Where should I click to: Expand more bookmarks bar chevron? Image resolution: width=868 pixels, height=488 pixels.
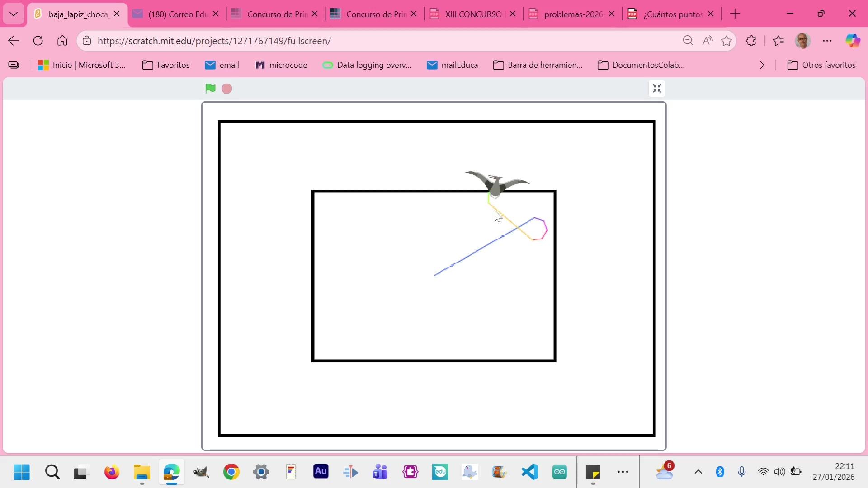pyautogui.click(x=762, y=65)
